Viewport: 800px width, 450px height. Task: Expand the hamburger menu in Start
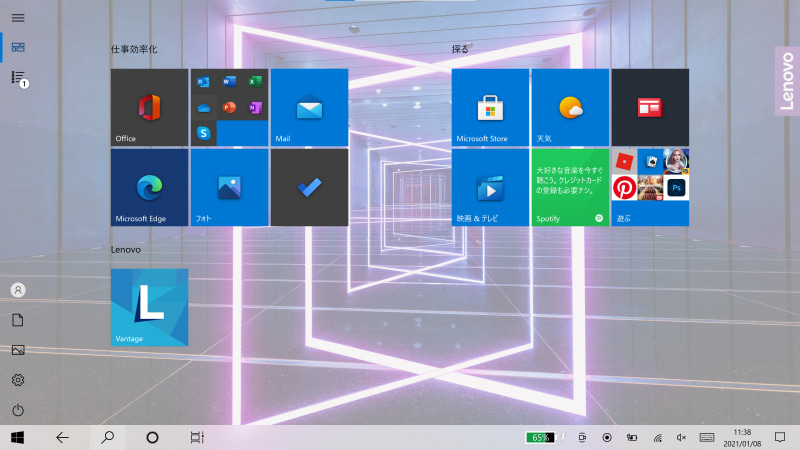coord(18,18)
